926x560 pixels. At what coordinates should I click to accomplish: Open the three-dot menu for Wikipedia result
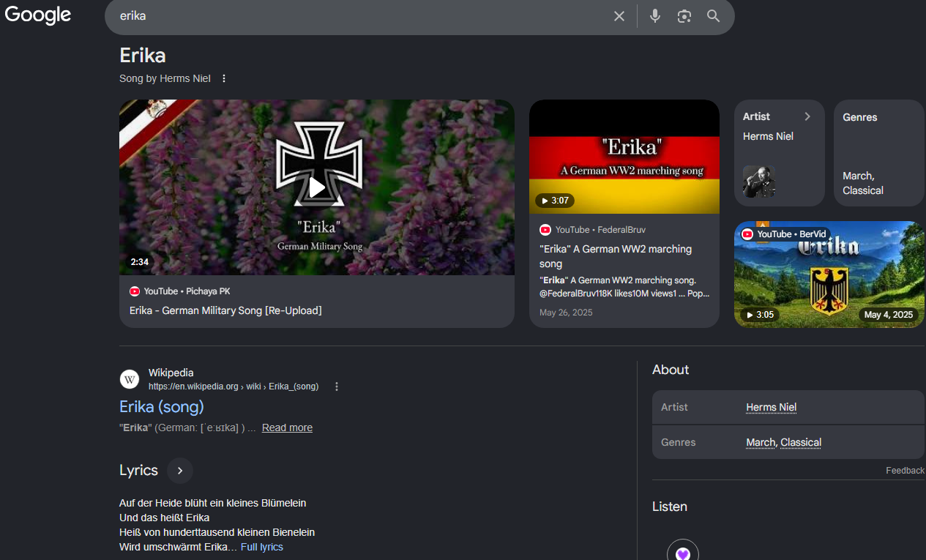click(337, 387)
